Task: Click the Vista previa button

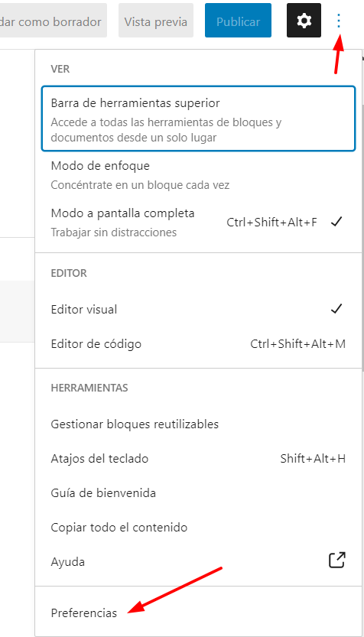Action: [156, 21]
